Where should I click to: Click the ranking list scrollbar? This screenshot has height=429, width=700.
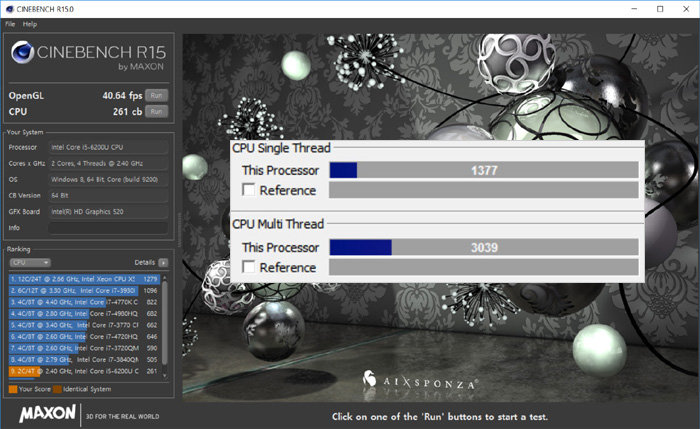(165, 322)
